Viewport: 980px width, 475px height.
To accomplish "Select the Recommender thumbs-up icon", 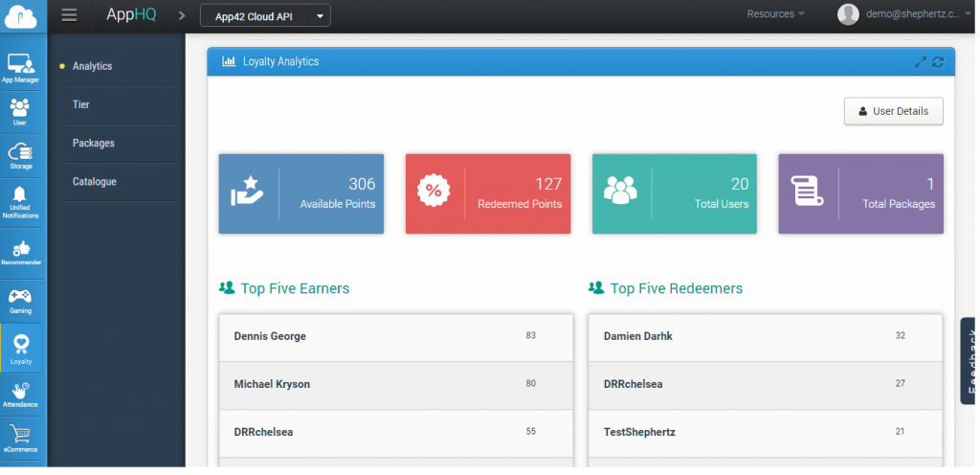I will pyautogui.click(x=20, y=251).
